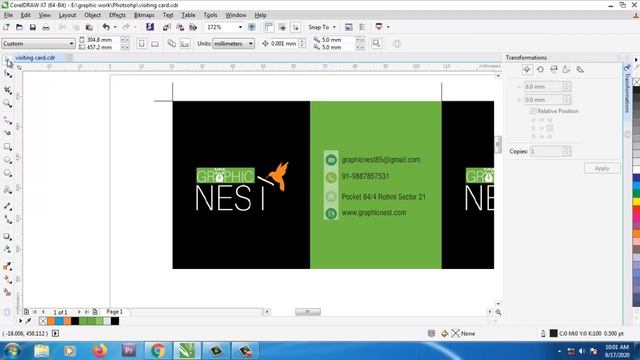Click the add page button after page counter
Image resolution: width=640 pixels, height=360 pixels.
click(95, 312)
